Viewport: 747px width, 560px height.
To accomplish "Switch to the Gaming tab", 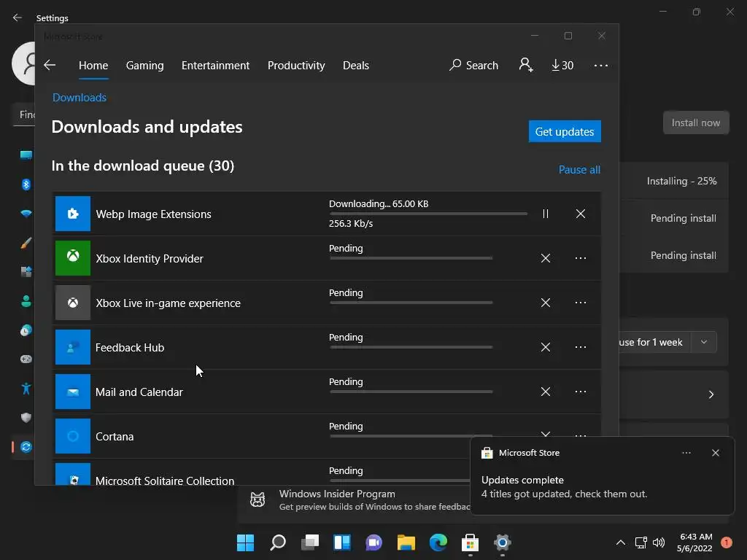I will click(x=145, y=65).
